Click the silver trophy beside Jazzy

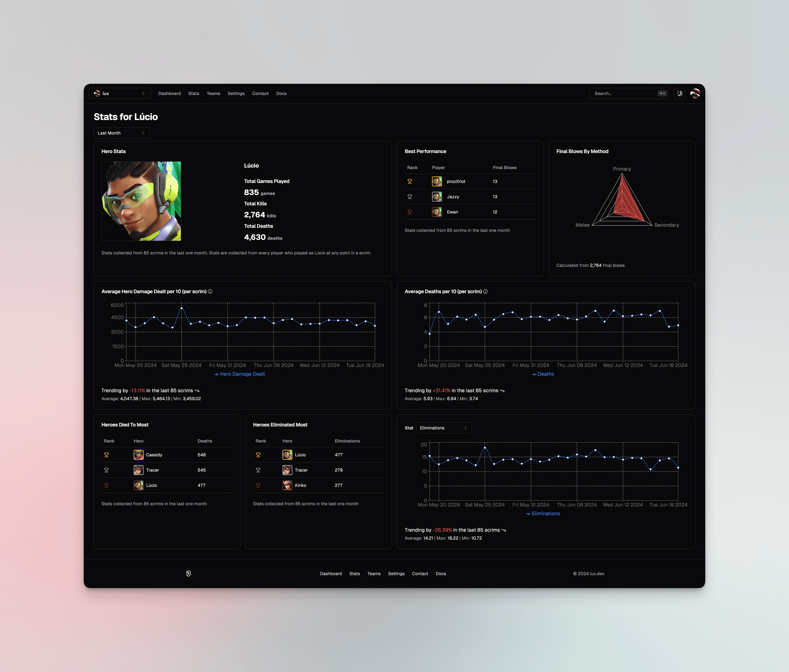click(410, 197)
